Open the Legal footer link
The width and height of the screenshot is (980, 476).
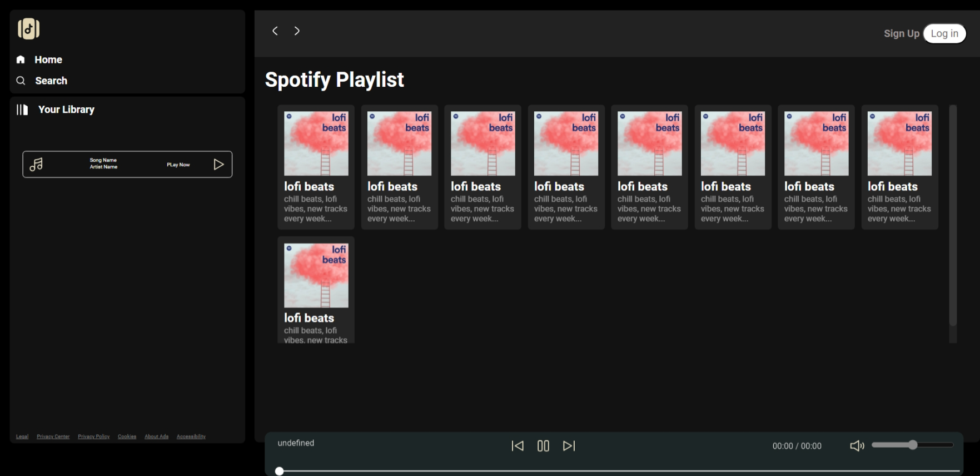pyautogui.click(x=22, y=437)
